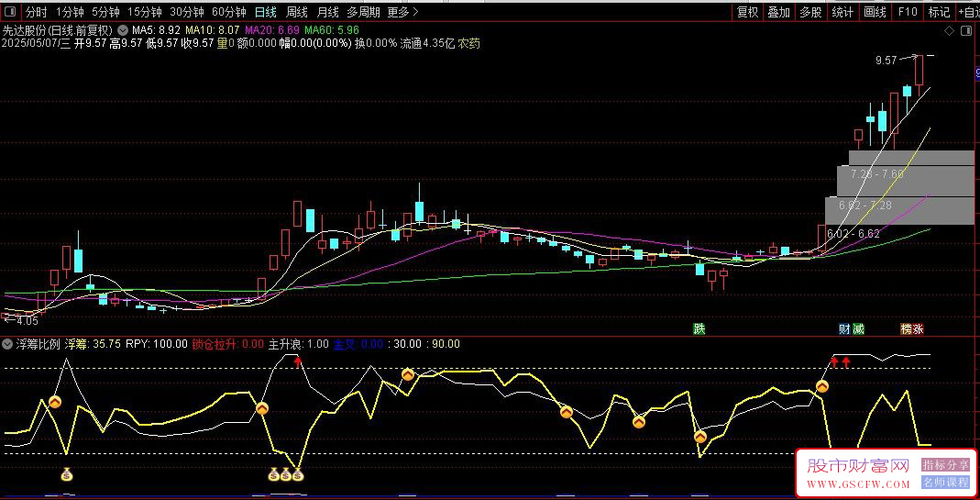Click the MA10: 8.07 label
Screen dimensions: 980x500
212,30
